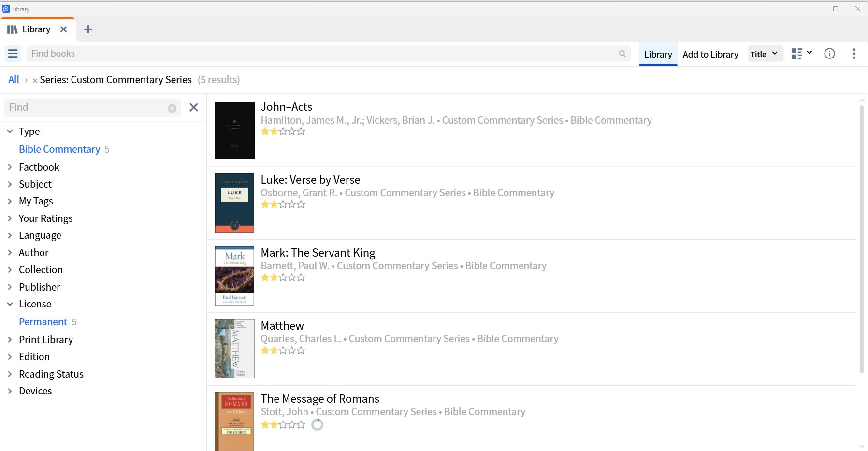Set rating stars for Mark: The Servant King
The height and width of the screenshot is (451, 868).
[x=283, y=277]
